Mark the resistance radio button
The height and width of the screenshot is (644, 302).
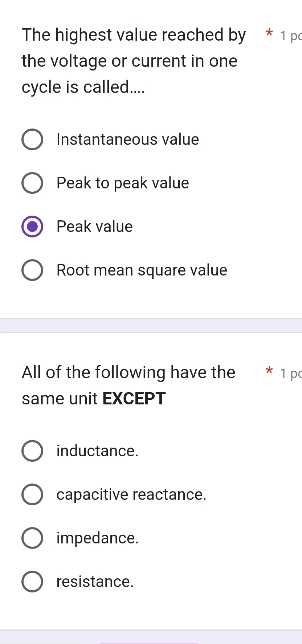point(32,582)
